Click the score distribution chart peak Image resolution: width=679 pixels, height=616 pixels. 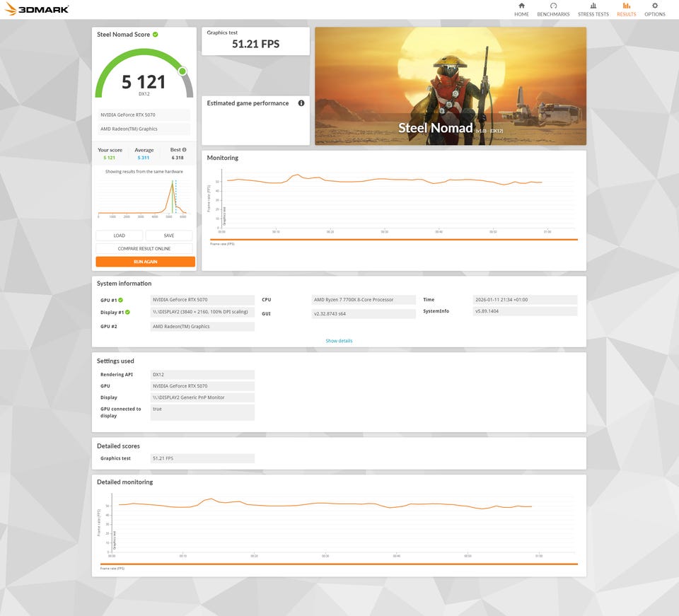pos(171,184)
